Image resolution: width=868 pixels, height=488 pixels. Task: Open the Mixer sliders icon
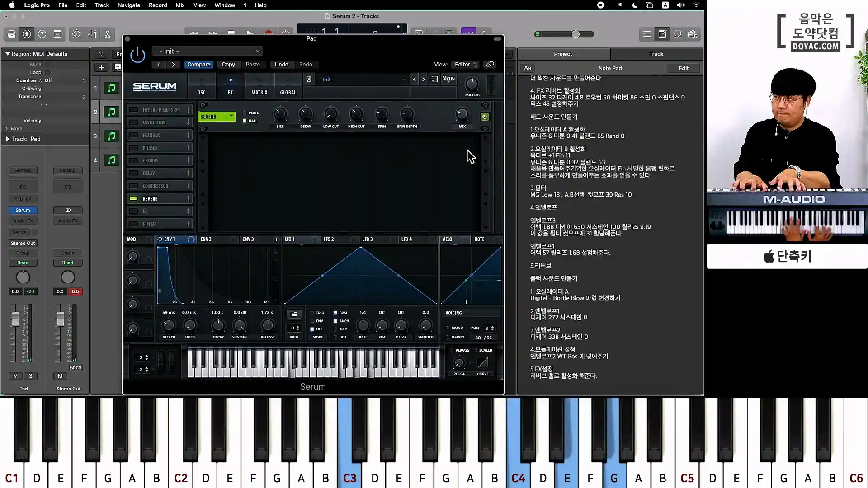pyautogui.click(x=92, y=34)
